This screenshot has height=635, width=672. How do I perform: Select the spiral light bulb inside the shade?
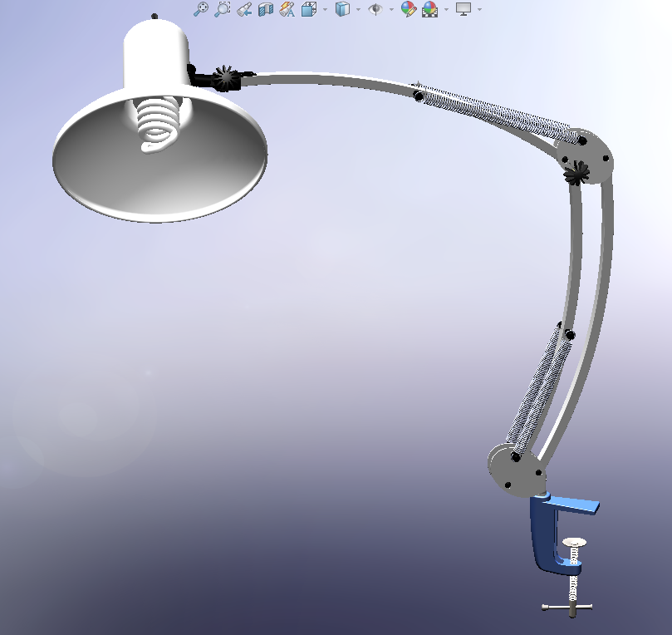click(158, 126)
